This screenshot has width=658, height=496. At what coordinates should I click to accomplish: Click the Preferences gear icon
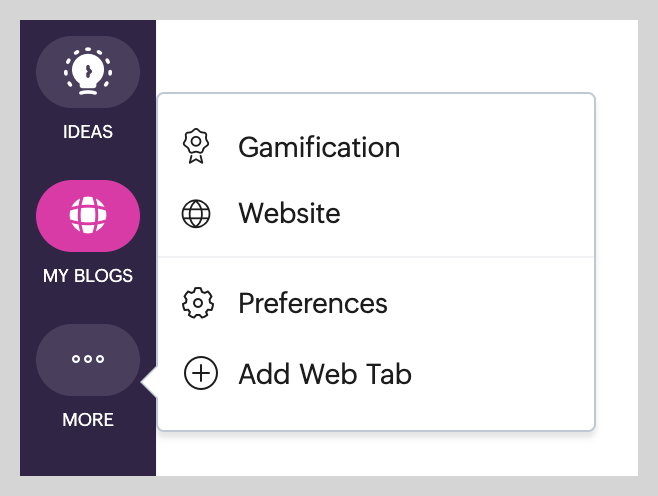pos(197,302)
